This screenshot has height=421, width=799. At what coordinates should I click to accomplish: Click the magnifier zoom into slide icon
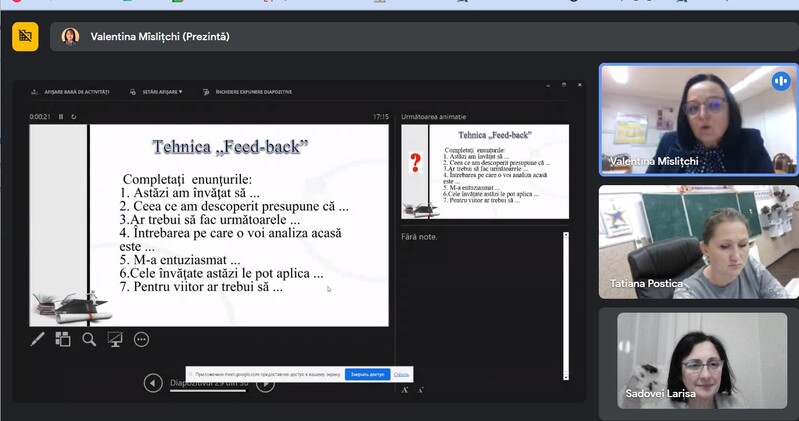pyautogui.click(x=89, y=339)
